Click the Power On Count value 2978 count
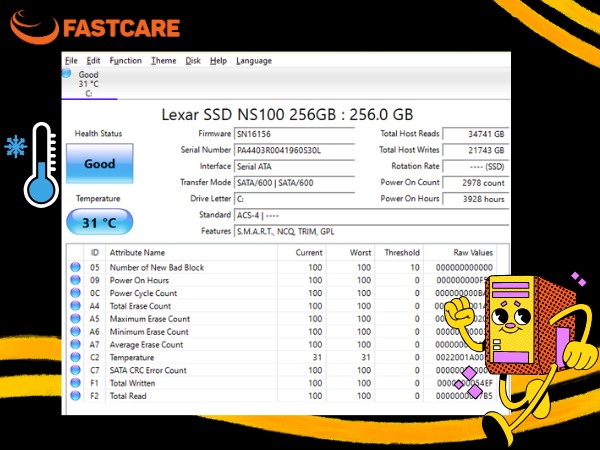The height and width of the screenshot is (450, 600). (476, 183)
